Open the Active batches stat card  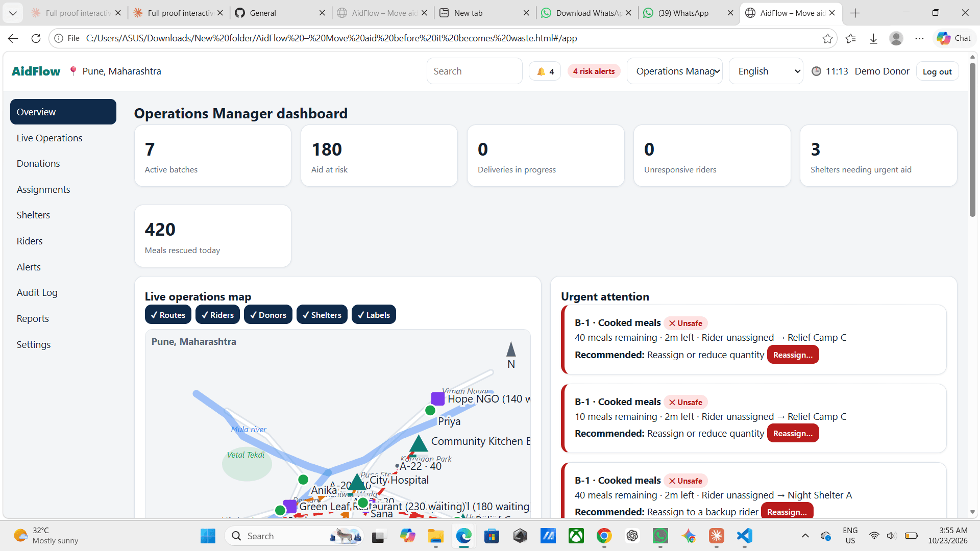pyautogui.click(x=213, y=156)
